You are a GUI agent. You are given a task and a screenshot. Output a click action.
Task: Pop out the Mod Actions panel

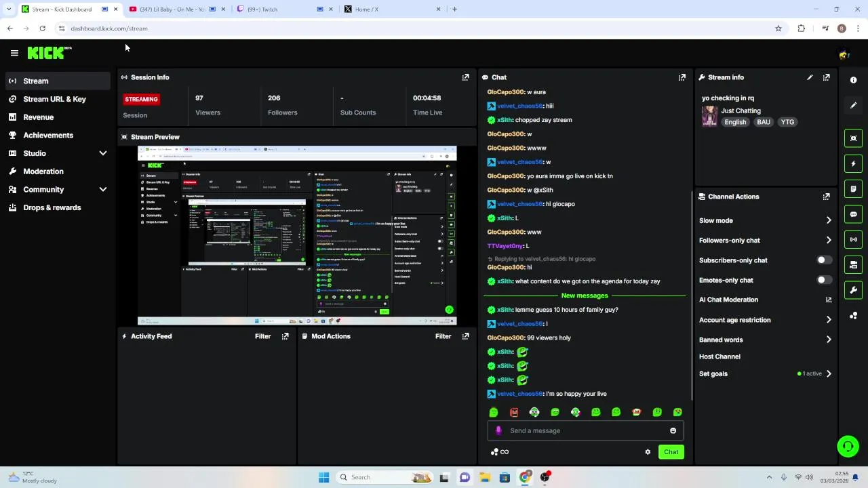[465, 336]
